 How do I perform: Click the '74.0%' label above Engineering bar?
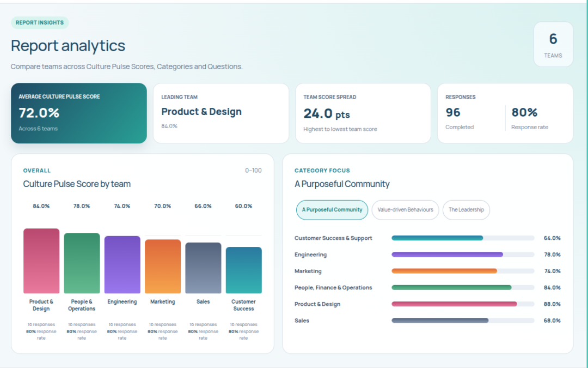coord(122,206)
